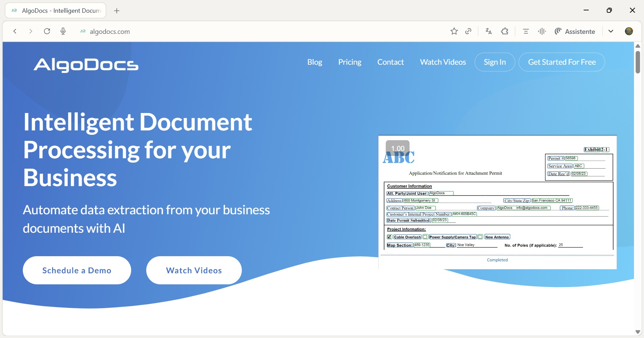Bookmark page with the star icon
Image resolution: width=644 pixels, height=338 pixels.
[x=454, y=31]
